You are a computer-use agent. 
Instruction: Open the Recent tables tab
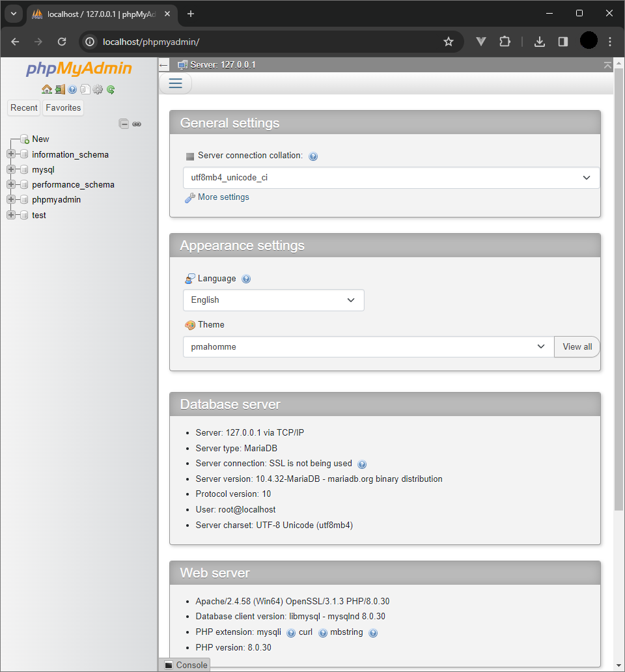click(x=24, y=107)
